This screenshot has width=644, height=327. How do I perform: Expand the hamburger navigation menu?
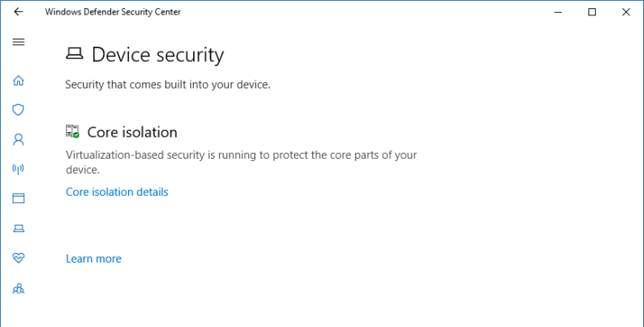(x=19, y=42)
